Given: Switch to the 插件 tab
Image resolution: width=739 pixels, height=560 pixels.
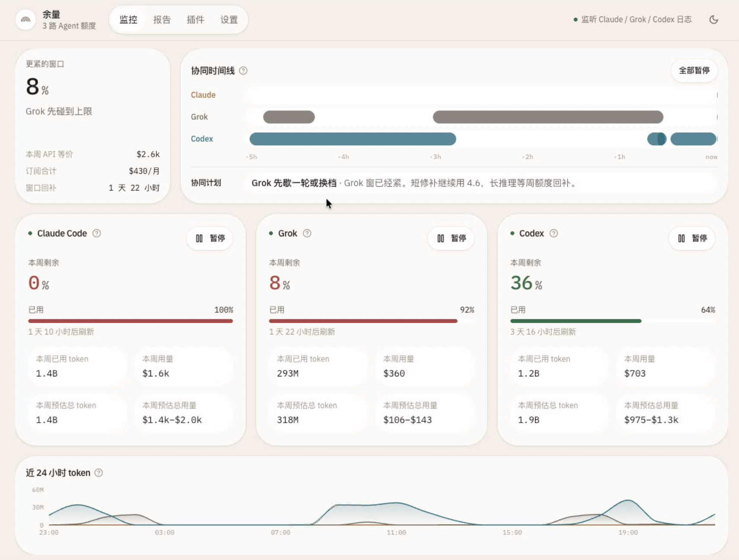Looking at the screenshot, I should tap(195, 19).
